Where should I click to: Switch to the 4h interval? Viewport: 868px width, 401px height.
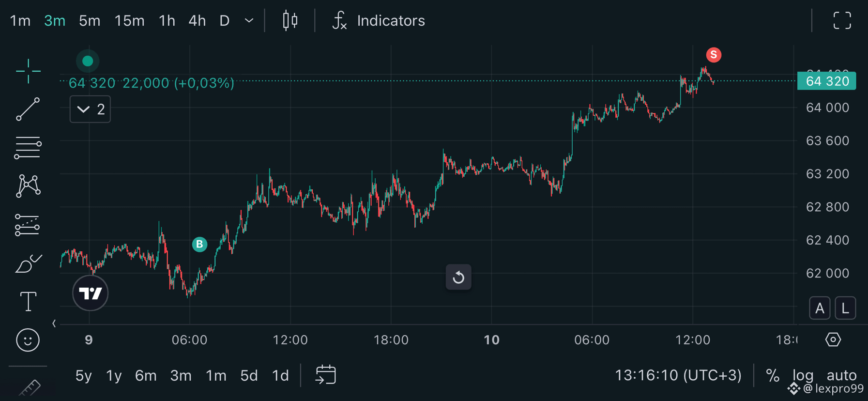click(197, 21)
